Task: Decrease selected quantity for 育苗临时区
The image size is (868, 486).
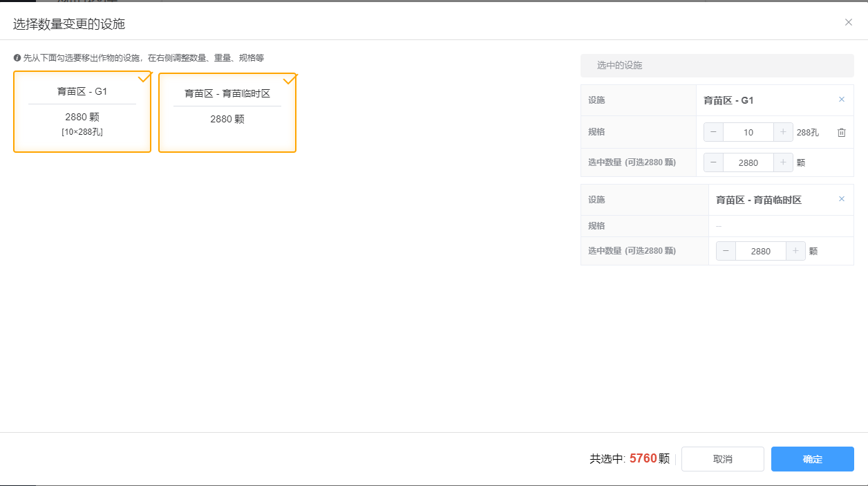Action: point(726,251)
